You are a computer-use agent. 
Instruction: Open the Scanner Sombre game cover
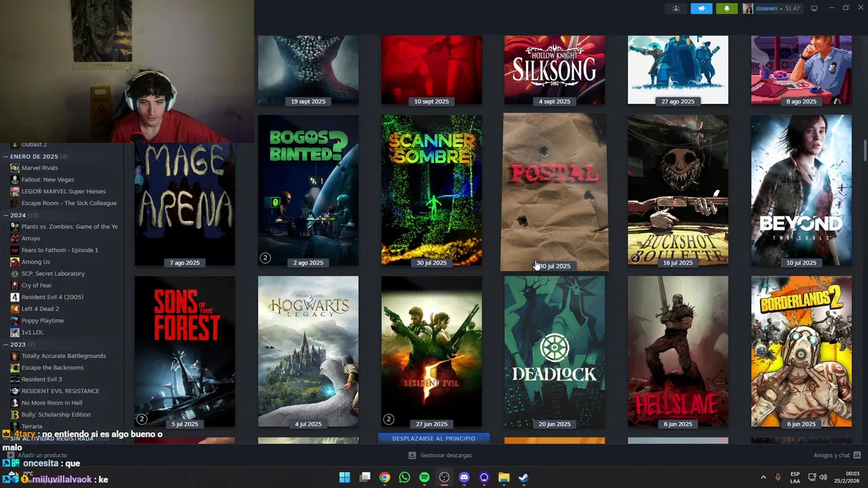coord(431,190)
